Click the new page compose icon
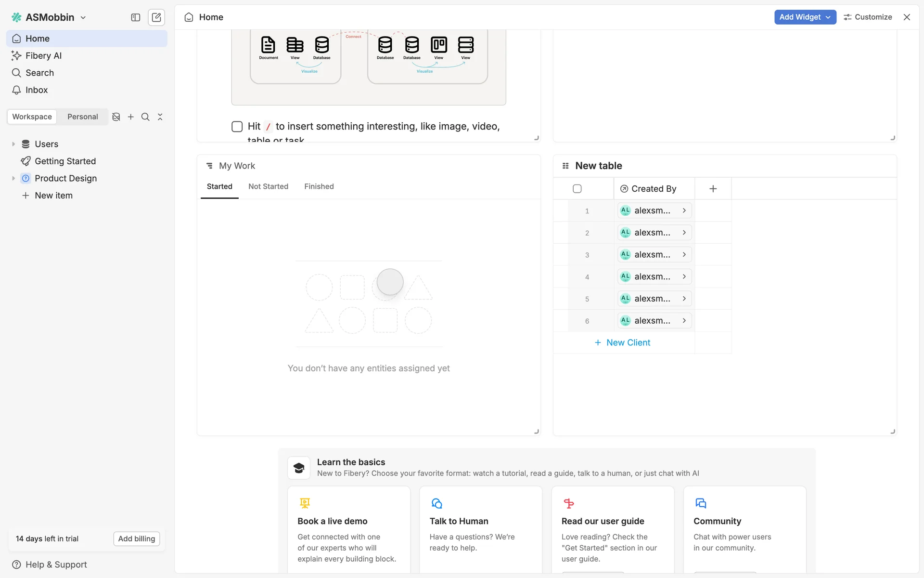 pos(156,17)
